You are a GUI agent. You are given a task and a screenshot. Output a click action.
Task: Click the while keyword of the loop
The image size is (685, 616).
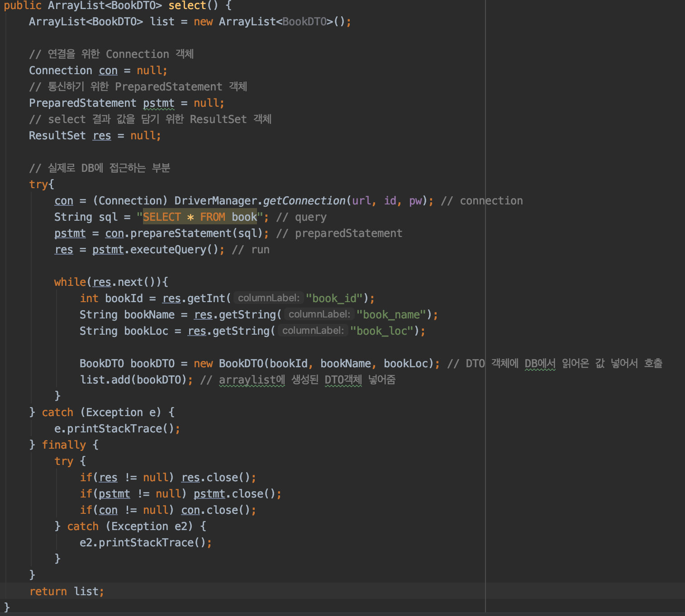pyautogui.click(x=70, y=281)
